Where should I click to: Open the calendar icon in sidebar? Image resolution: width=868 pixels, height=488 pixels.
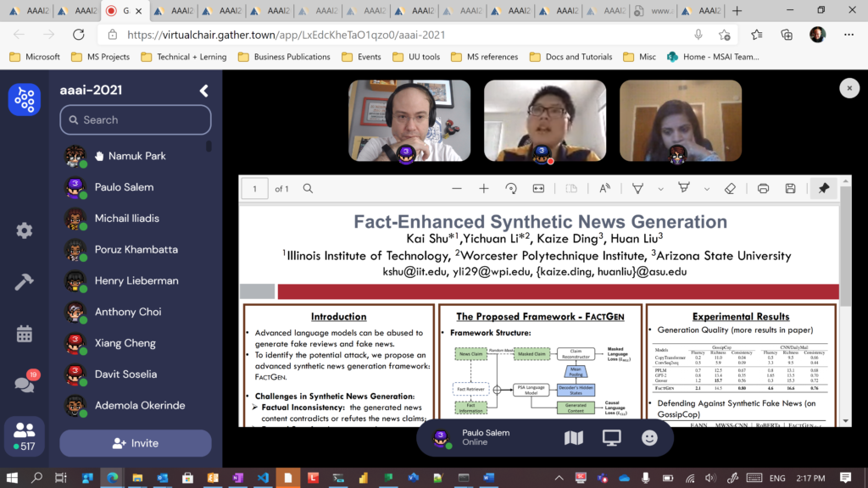tap(25, 334)
